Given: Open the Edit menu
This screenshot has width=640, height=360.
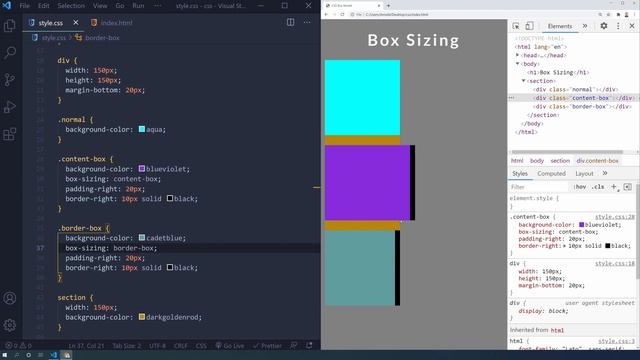Looking at the screenshot, I should tap(43, 6).
